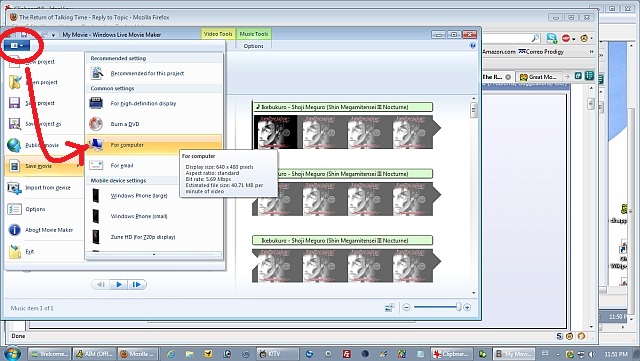Open the Amazon.com bookmark in Firefox
Viewport: 640px width, 361px height.
point(499,52)
